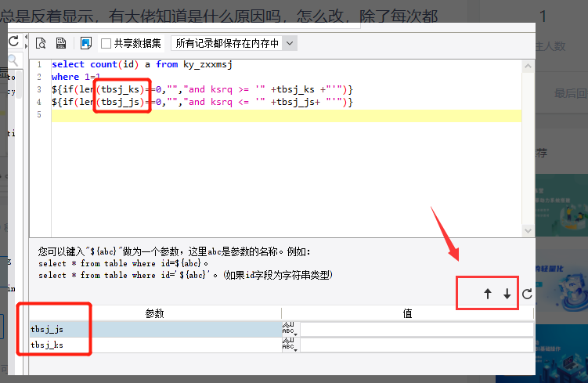The height and width of the screenshot is (383, 588).
Task: Click the value input field for tbsj_ks
Action: pos(417,345)
